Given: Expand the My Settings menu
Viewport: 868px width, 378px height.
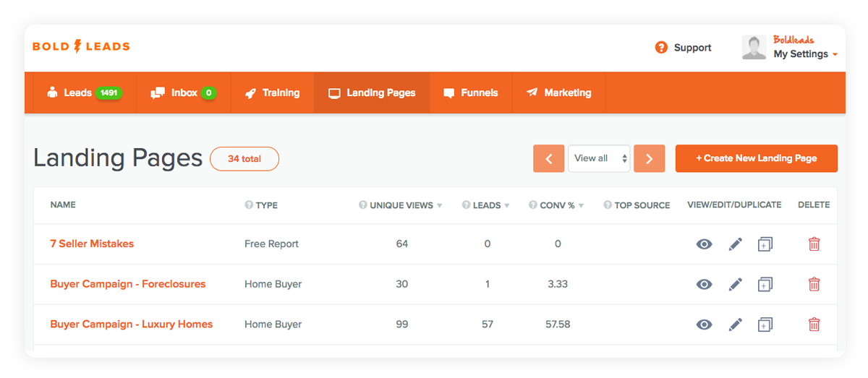Looking at the screenshot, I should (x=804, y=54).
